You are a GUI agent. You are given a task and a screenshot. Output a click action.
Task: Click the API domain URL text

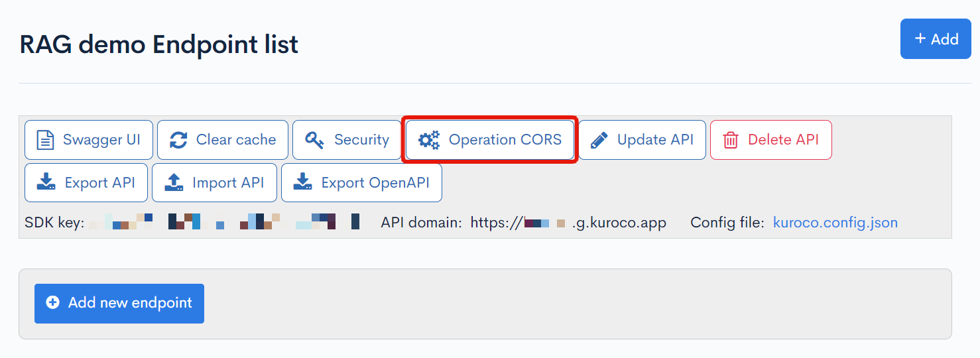point(568,223)
